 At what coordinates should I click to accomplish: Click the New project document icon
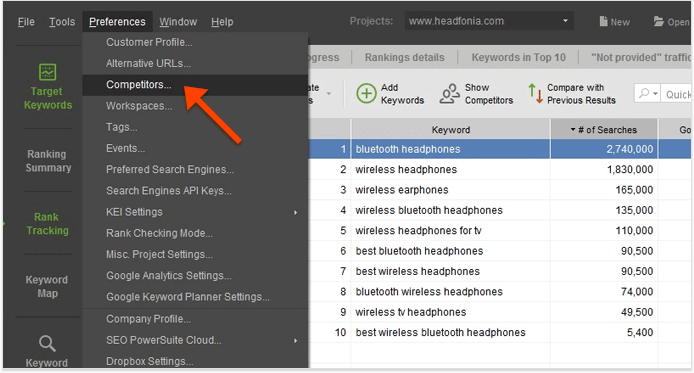[603, 21]
